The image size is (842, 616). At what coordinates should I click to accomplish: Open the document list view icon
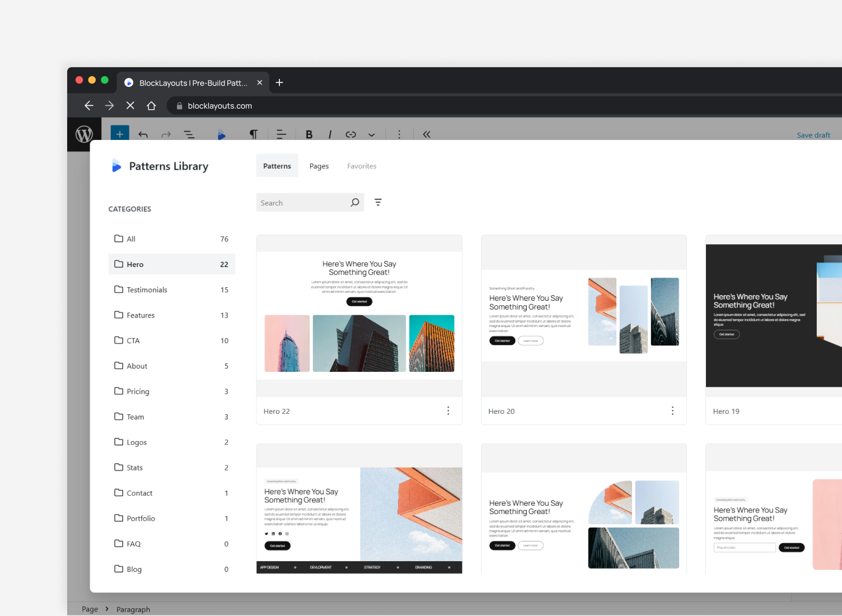[189, 134]
